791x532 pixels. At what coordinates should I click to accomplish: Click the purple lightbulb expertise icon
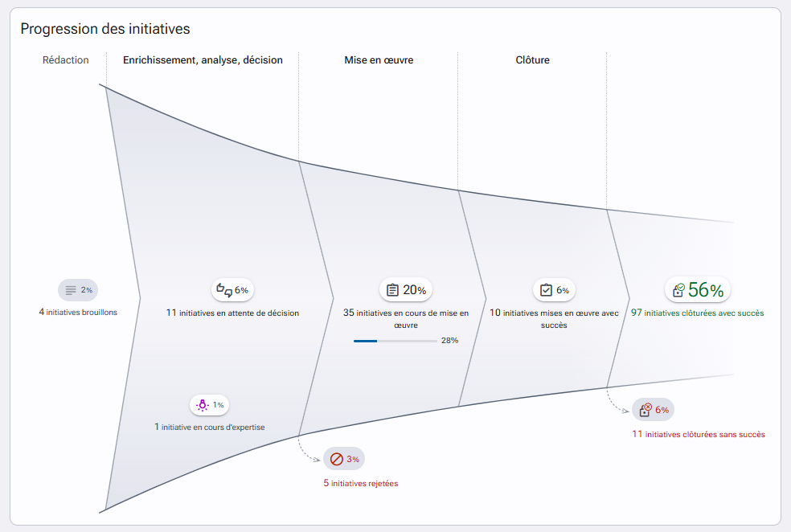click(x=203, y=405)
